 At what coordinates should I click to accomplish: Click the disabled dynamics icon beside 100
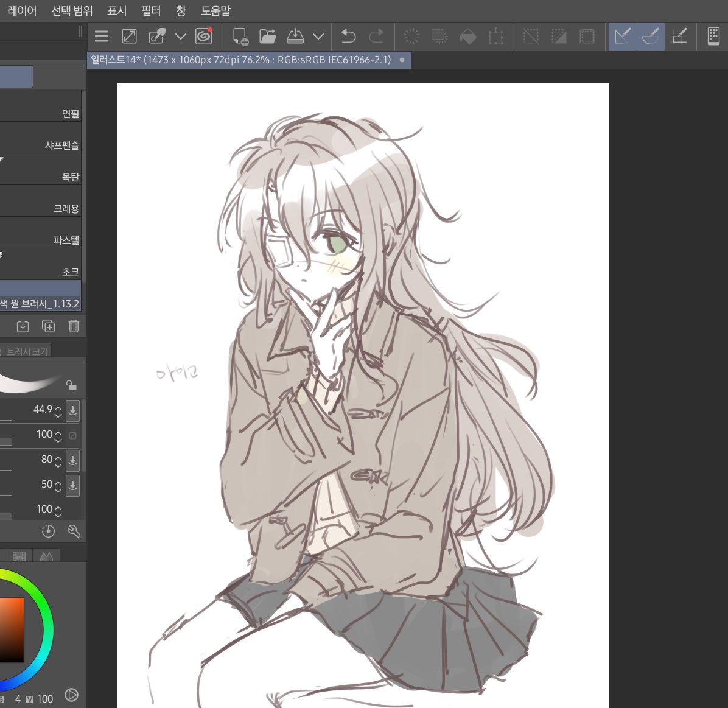tap(72, 435)
